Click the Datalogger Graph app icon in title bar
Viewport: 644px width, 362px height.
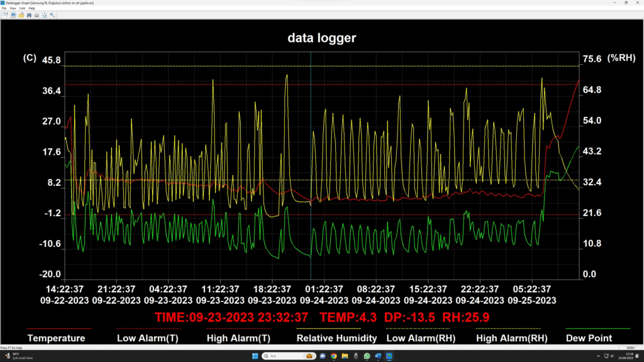tap(3, 3)
